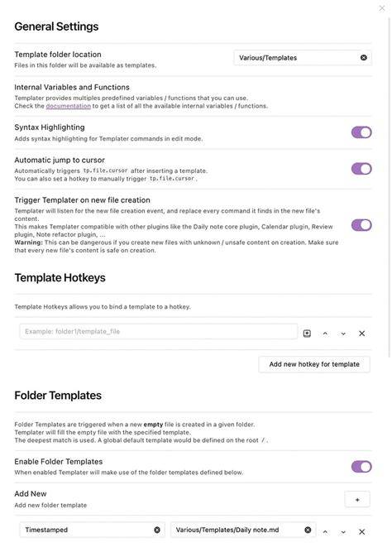The width and height of the screenshot is (392, 557).
Task: Close the settings dialog
Action: coord(382,7)
